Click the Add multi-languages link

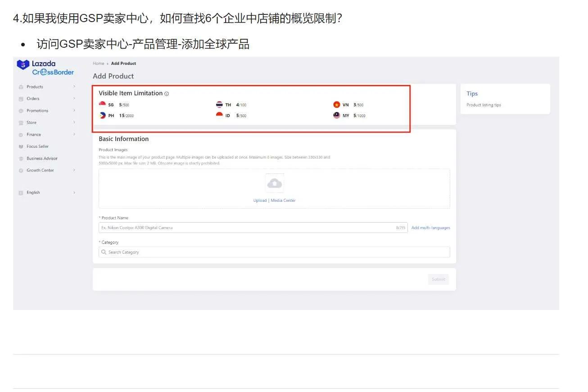coord(430,228)
